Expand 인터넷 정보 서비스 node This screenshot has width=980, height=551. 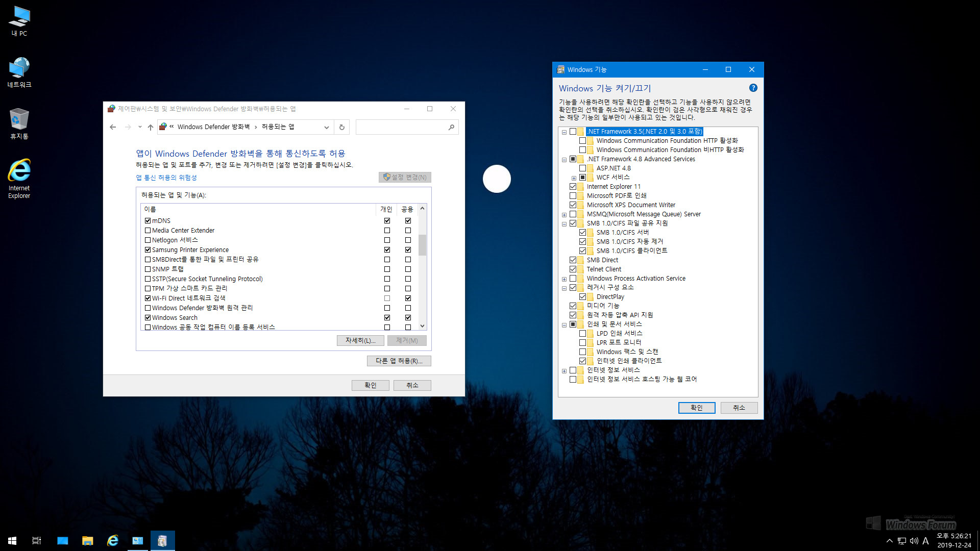click(x=564, y=371)
